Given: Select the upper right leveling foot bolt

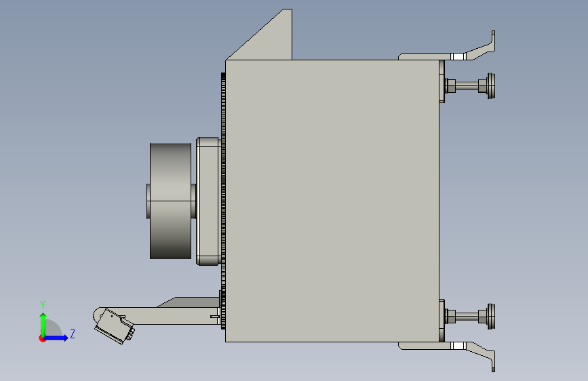Looking at the screenshot, I should 470,86.
